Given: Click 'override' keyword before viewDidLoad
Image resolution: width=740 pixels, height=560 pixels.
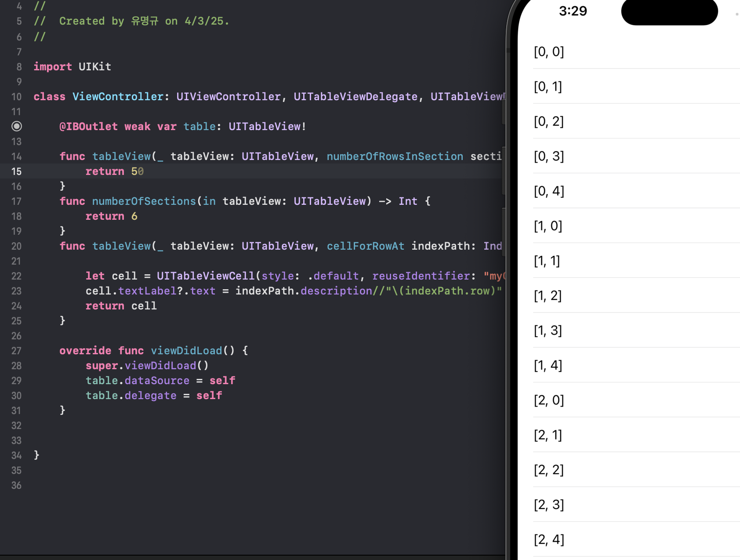Looking at the screenshot, I should click(85, 351).
